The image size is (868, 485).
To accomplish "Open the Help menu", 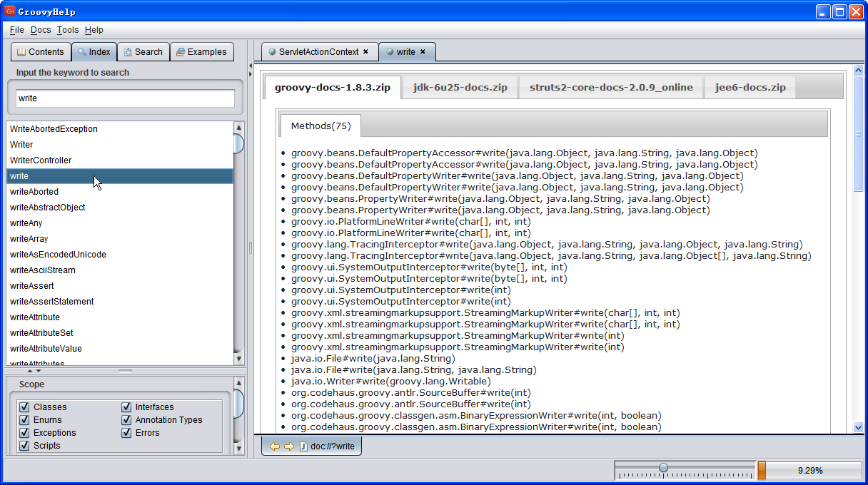I will (x=94, y=30).
